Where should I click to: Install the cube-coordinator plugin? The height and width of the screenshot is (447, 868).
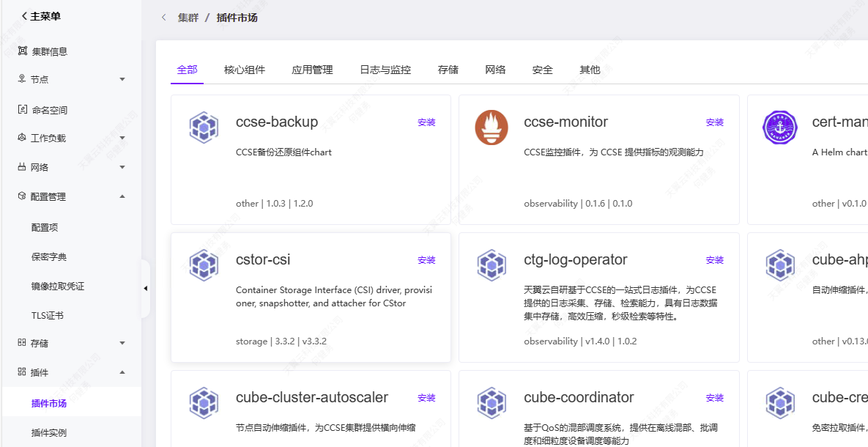click(x=715, y=398)
